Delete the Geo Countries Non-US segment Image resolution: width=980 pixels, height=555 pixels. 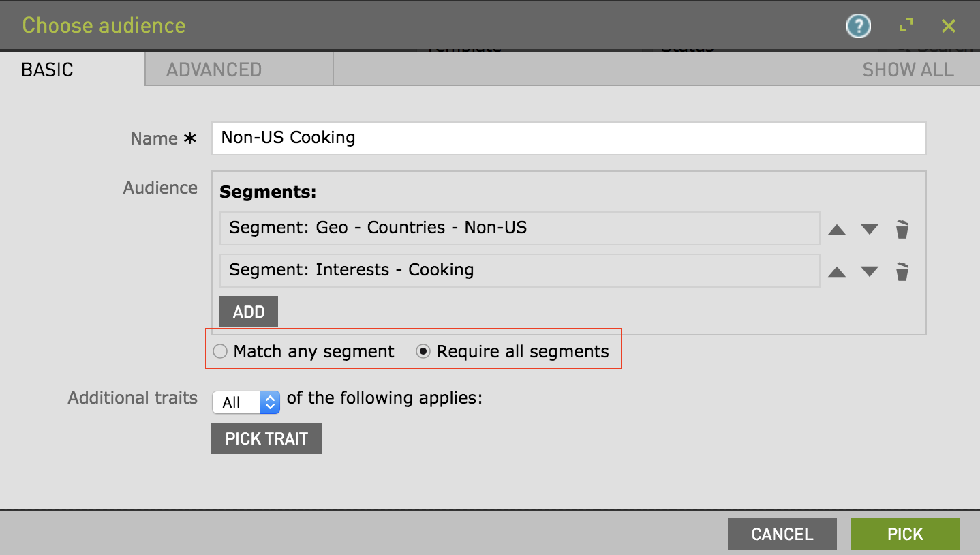(x=902, y=230)
